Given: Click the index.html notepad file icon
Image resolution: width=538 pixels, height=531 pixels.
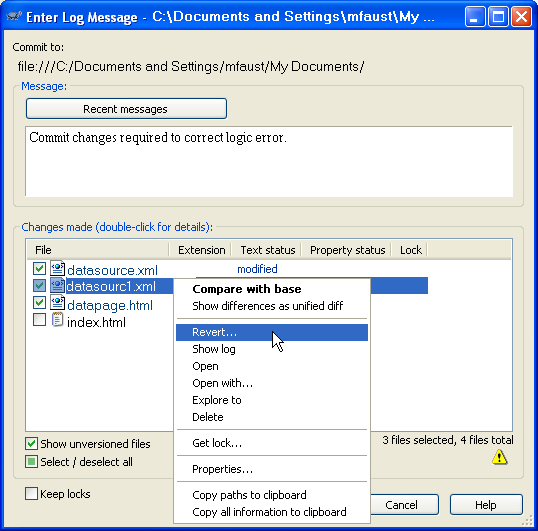Looking at the screenshot, I should (x=57, y=320).
